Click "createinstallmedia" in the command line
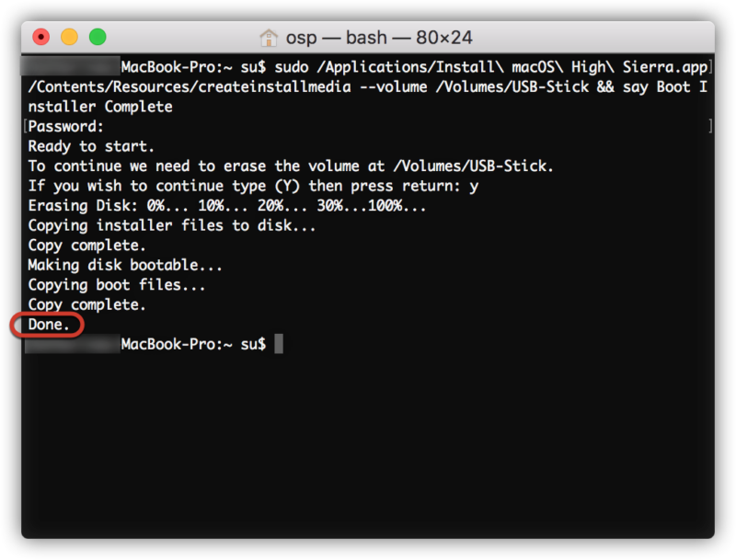Viewport: 736px width, 560px height. (274, 86)
